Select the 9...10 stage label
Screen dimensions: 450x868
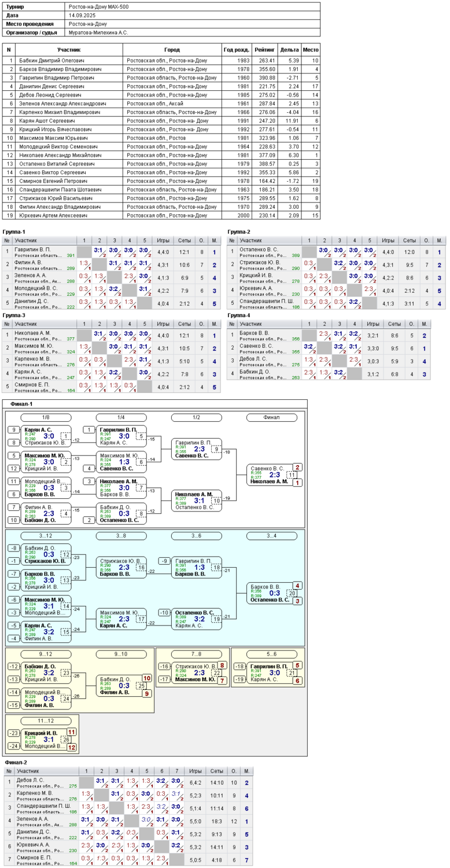[x=121, y=654]
